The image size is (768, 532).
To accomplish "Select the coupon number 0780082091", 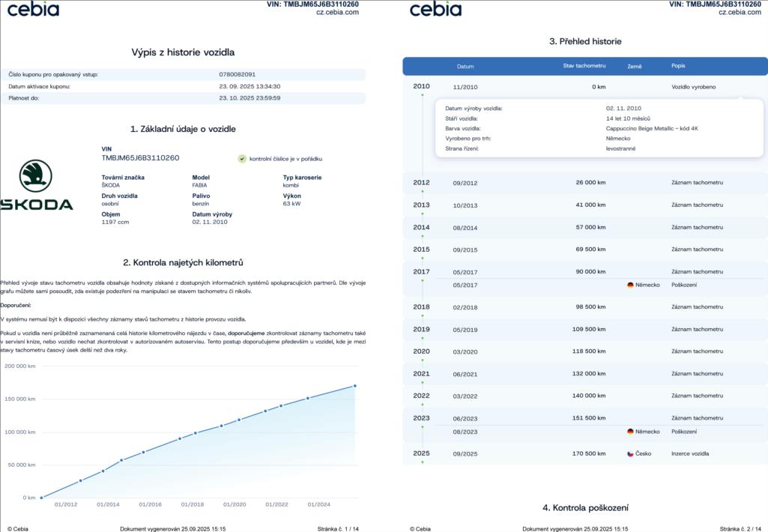I will (x=238, y=74).
